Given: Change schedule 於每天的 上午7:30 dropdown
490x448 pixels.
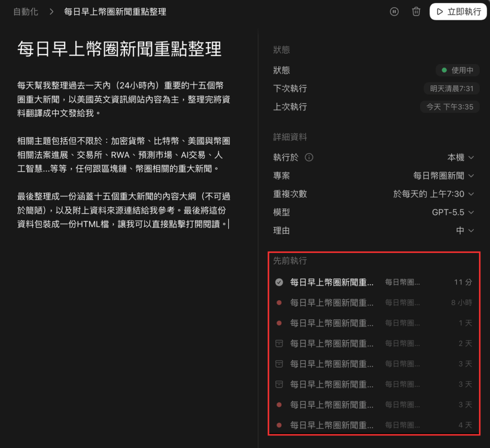Looking at the screenshot, I should [434, 194].
